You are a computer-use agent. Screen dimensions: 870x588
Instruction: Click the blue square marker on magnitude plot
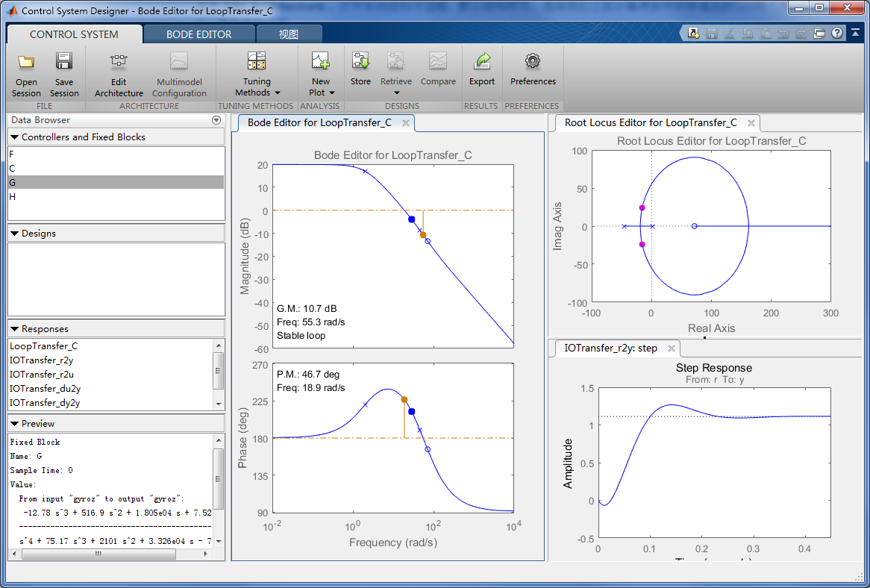[x=412, y=219]
